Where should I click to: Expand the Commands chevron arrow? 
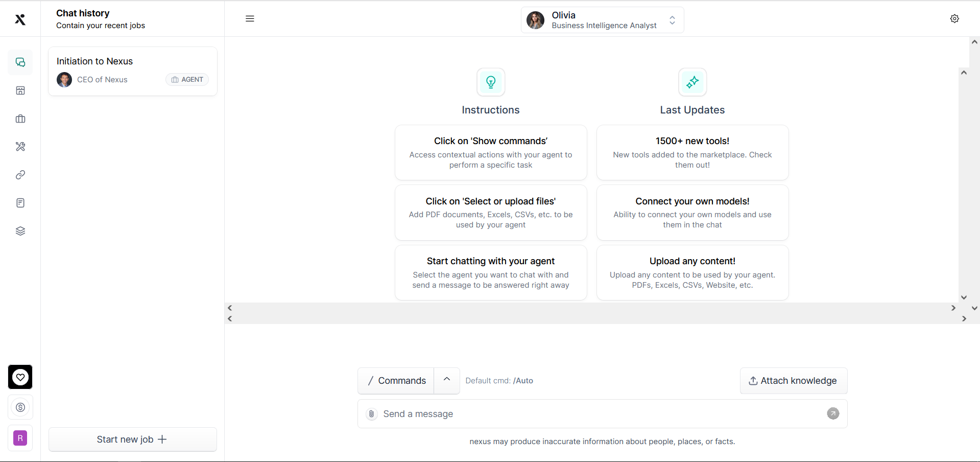click(x=447, y=380)
